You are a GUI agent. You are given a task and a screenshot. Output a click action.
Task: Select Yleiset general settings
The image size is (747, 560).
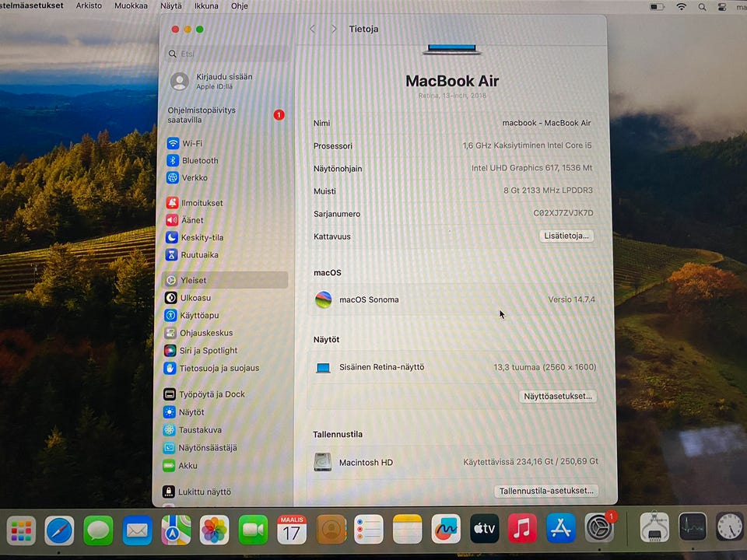(x=226, y=280)
